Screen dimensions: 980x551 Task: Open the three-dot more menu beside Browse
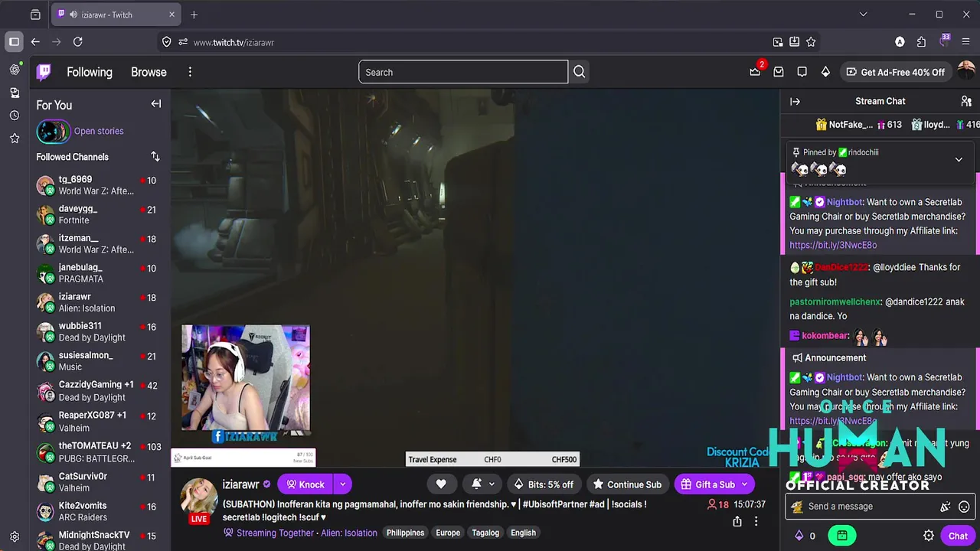coord(190,72)
